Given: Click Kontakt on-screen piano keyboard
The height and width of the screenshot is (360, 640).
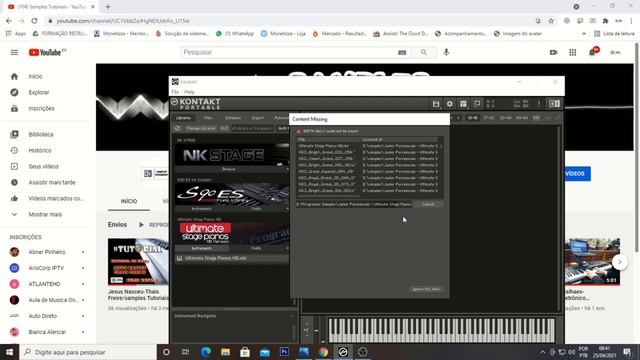Looking at the screenshot, I should tap(442, 330).
